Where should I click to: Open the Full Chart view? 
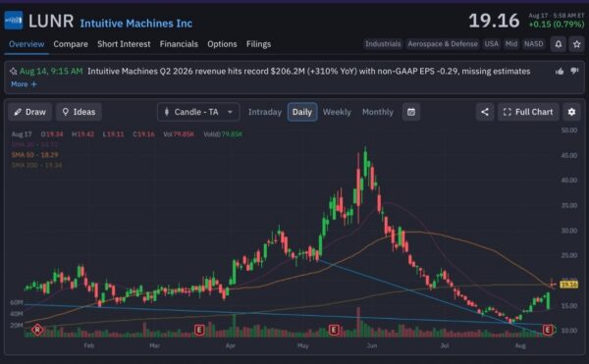(x=528, y=112)
